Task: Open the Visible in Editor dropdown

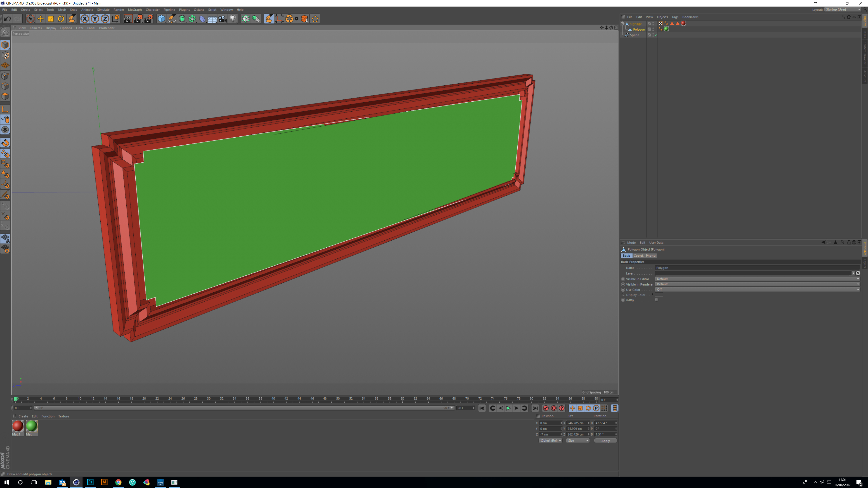Action: pos(757,279)
